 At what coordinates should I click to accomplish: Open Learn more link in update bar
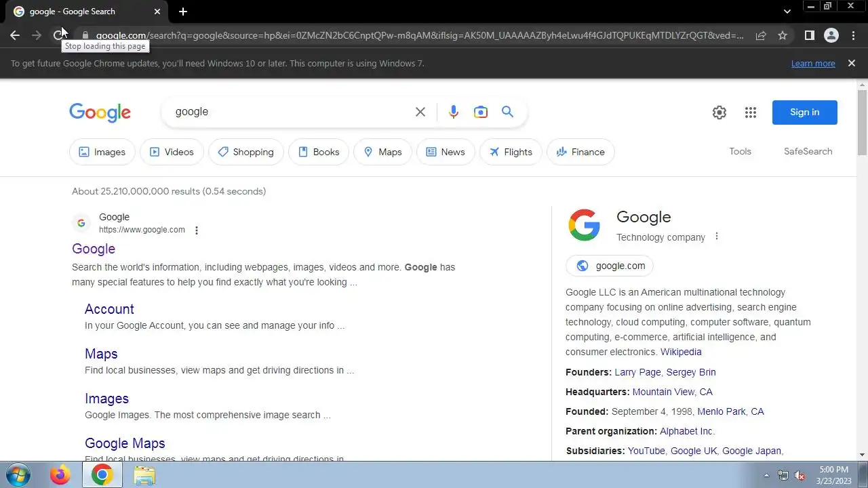813,63
